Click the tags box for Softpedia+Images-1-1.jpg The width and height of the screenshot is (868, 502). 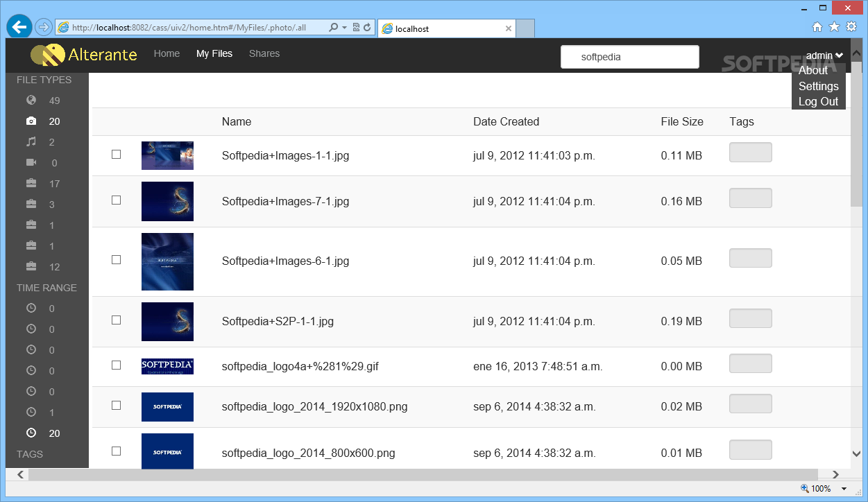[751, 153]
